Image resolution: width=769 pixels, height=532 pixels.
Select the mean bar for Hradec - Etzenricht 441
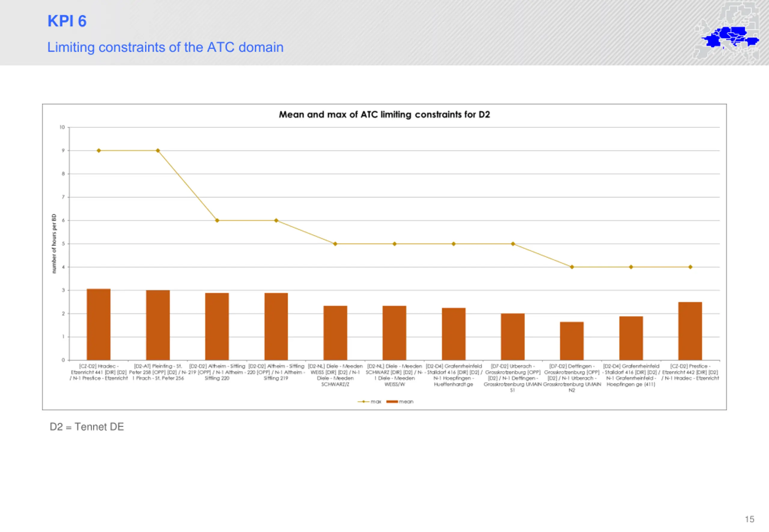[99, 324]
